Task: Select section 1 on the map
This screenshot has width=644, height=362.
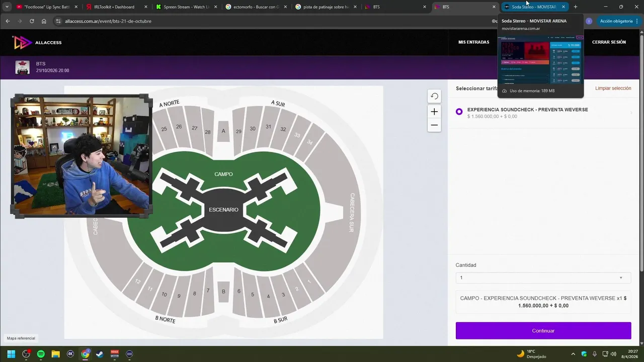Action: pos(309,282)
